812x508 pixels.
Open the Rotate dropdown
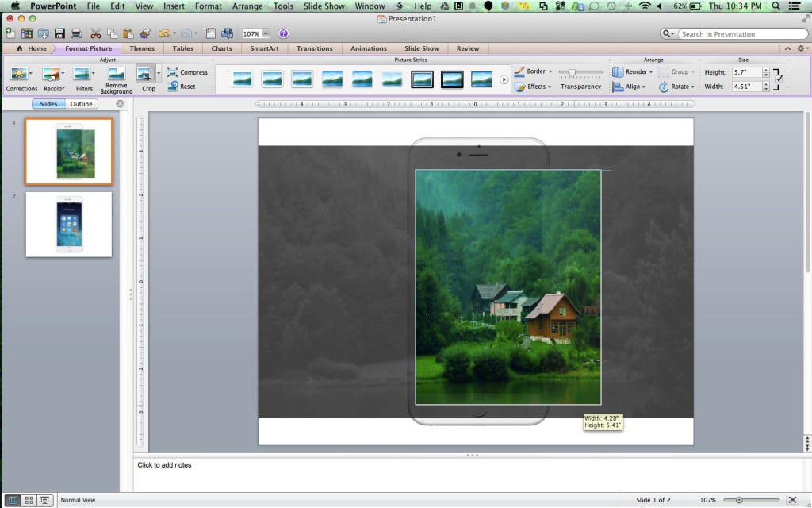click(x=676, y=87)
